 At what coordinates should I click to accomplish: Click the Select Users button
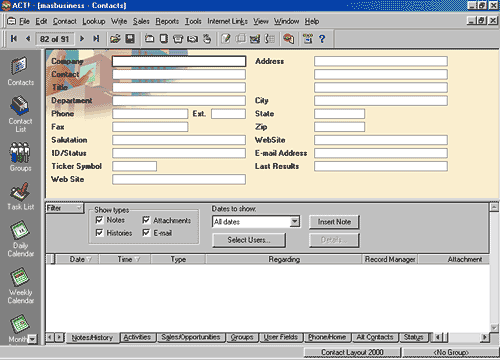click(249, 240)
